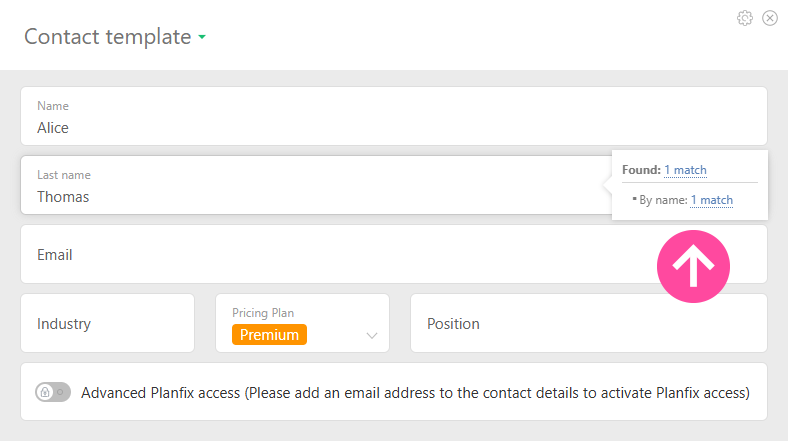Click the Contact template title
The height and width of the screenshot is (441, 788).
coord(107,37)
